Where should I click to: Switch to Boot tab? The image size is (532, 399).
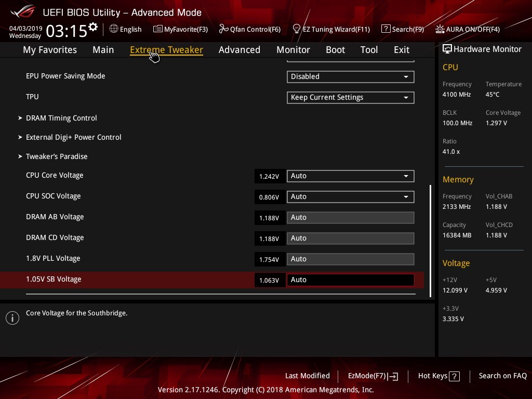[x=335, y=50]
